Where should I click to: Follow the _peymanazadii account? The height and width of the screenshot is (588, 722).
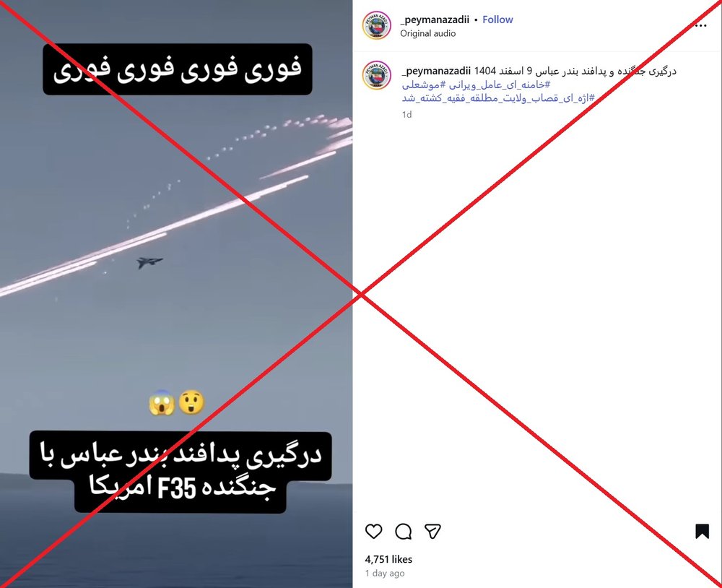(x=497, y=20)
